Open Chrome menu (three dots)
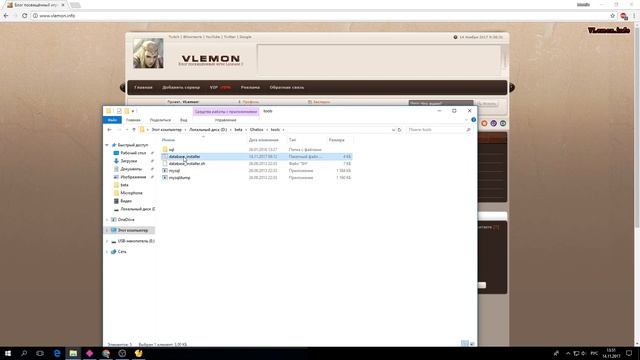Image resolution: width=640 pixels, height=360 pixels. click(x=635, y=16)
